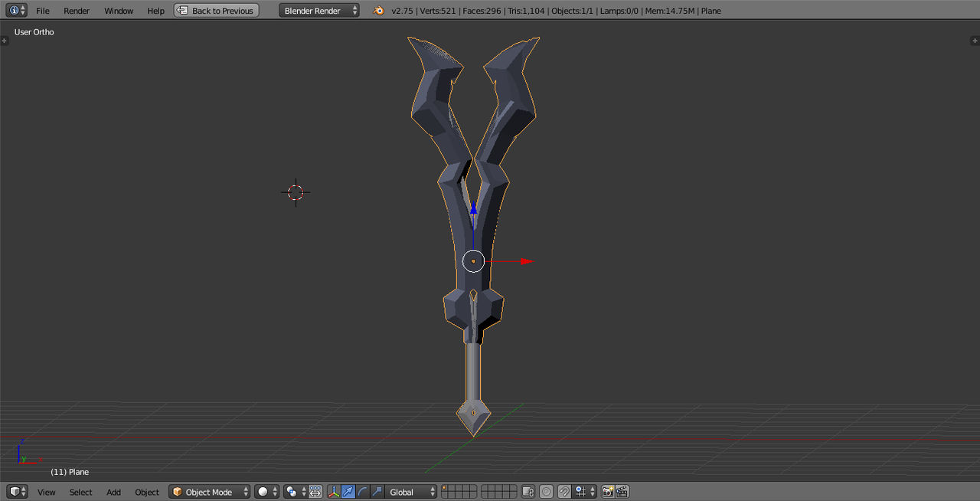This screenshot has width=980, height=501.
Task: Open the File menu
Action: coord(43,11)
